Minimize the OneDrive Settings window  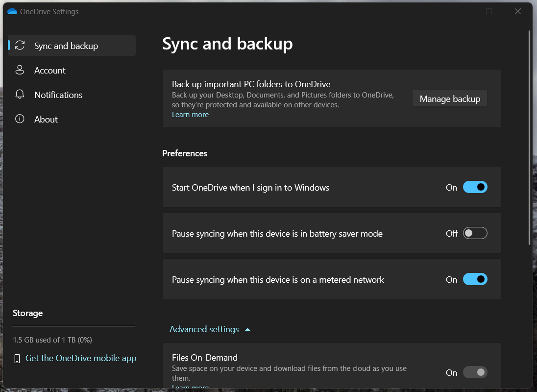point(461,11)
